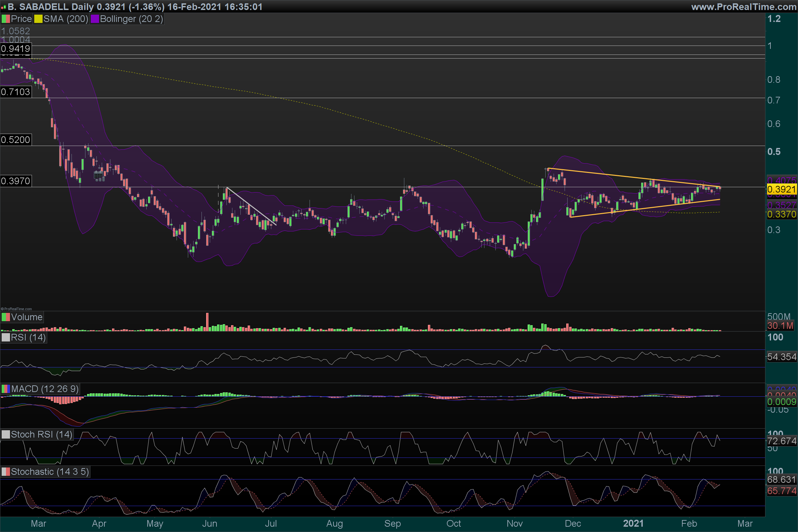Select the 0.7103 horizontal line label
The image size is (798, 532).
pyautogui.click(x=16, y=92)
